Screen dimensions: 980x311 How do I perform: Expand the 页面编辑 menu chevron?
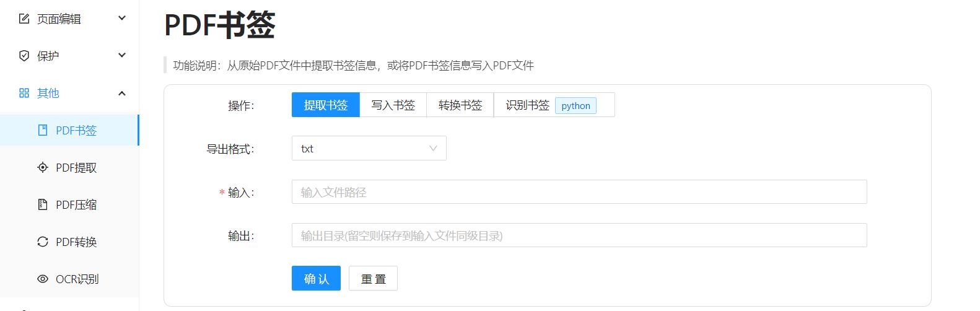[x=122, y=19]
